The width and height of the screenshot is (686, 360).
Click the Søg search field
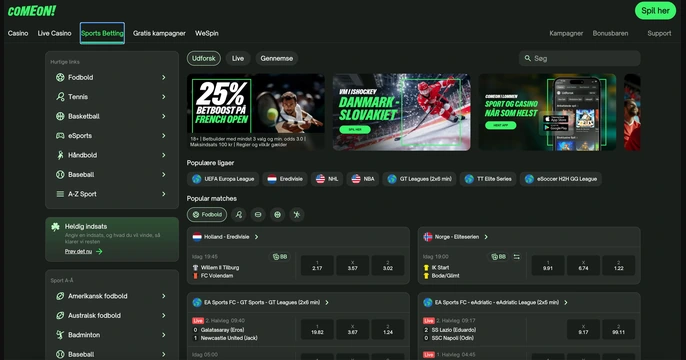580,58
